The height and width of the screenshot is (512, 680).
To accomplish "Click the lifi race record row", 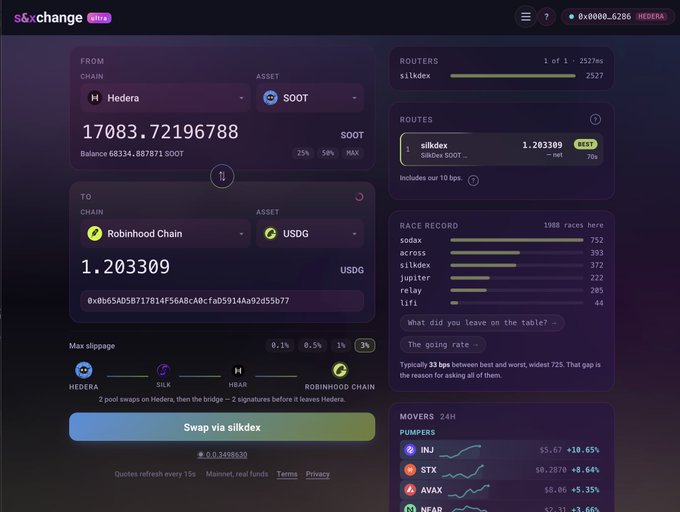I will [501, 303].
